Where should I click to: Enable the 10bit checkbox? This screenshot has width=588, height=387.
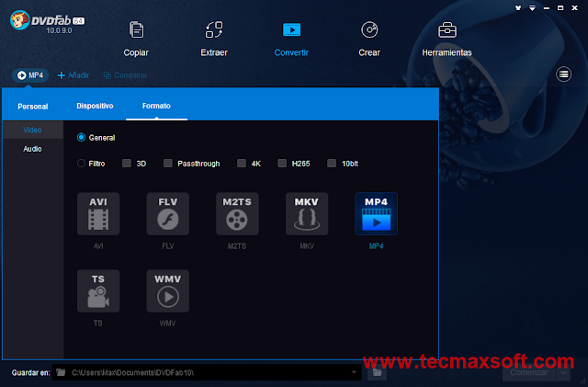[x=332, y=164]
